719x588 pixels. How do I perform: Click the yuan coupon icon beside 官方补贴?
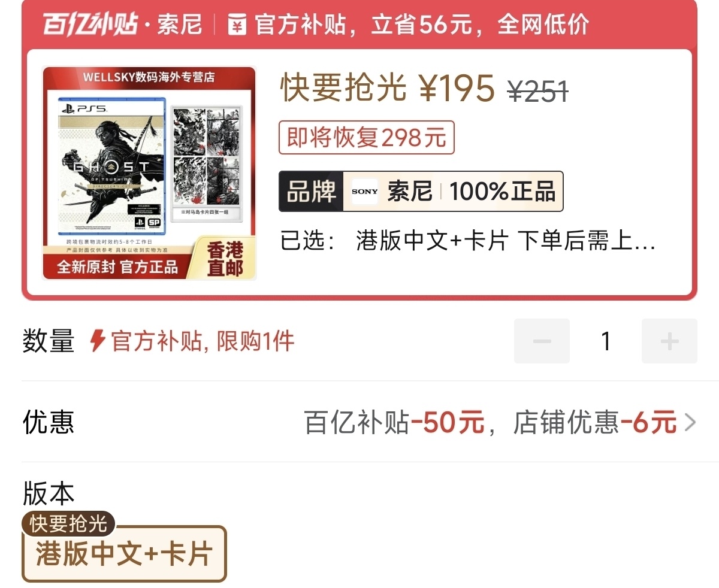(x=238, y=25)
